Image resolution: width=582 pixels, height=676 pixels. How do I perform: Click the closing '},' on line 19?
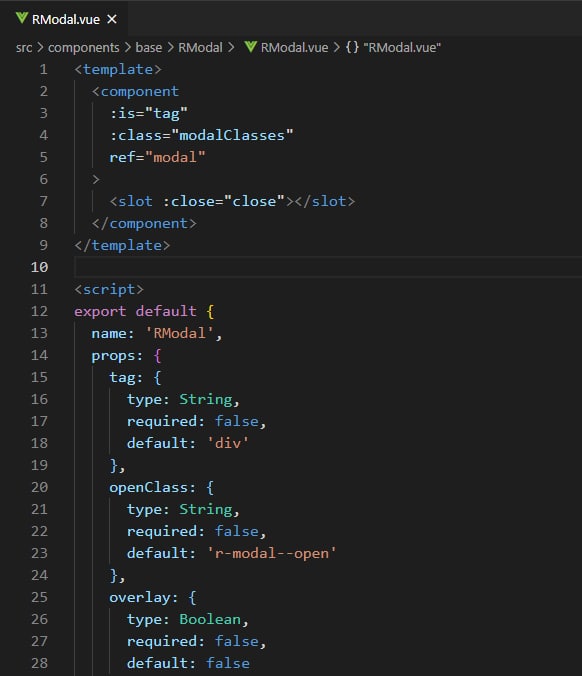117,466
